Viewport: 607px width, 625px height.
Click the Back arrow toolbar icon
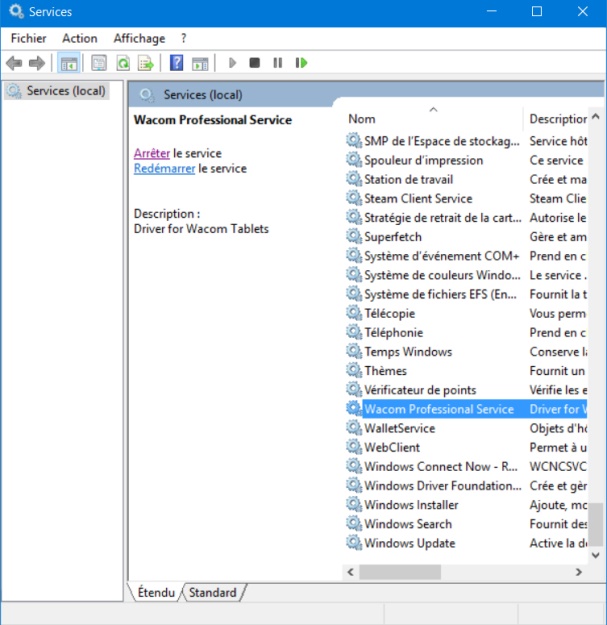click(x=14, y=63)
